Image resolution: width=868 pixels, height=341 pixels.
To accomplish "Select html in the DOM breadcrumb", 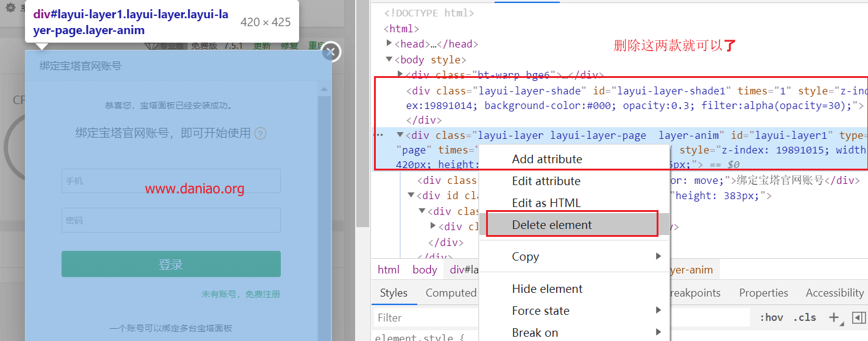I will [x=389, y=270].
